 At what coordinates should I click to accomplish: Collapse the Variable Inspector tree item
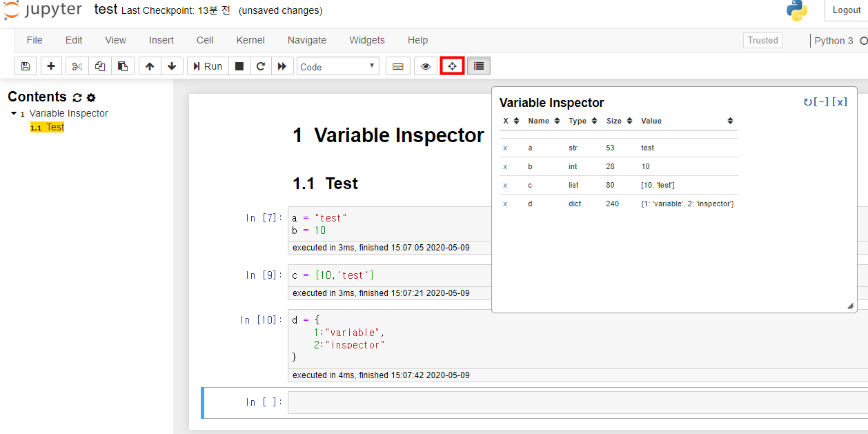click(x=14, y=113)
